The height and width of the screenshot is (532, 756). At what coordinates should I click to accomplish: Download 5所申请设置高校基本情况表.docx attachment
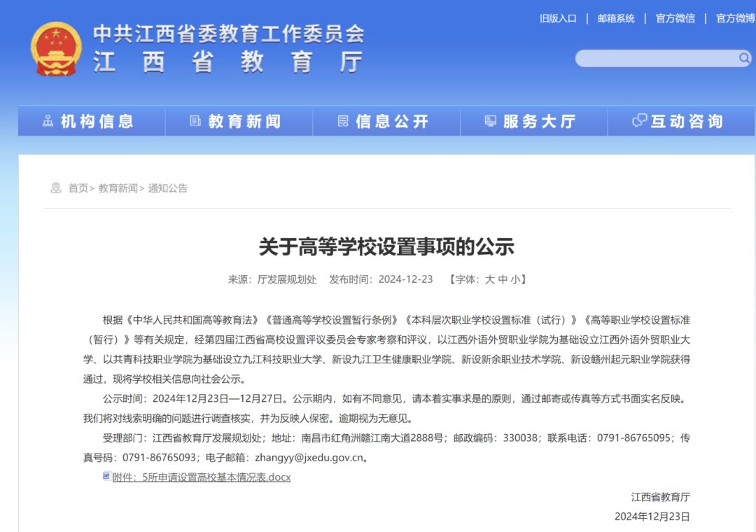[x=202, y=477]
